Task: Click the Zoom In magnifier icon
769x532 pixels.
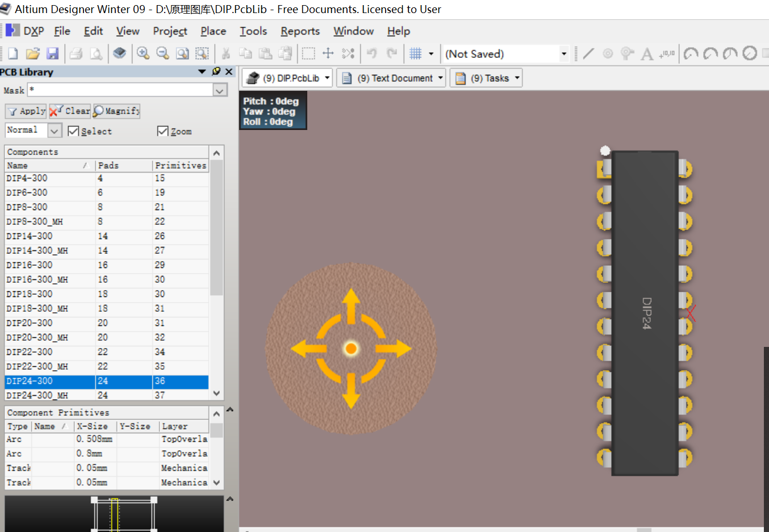Action: 143,53
